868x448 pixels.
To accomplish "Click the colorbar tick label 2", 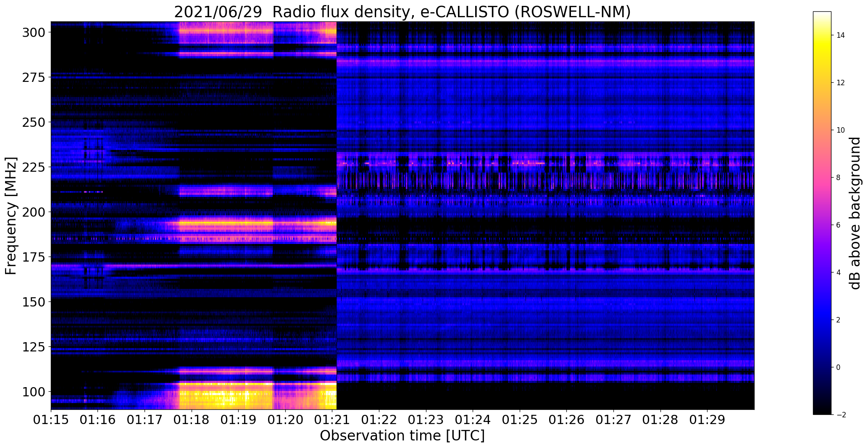I will [839, 320].
